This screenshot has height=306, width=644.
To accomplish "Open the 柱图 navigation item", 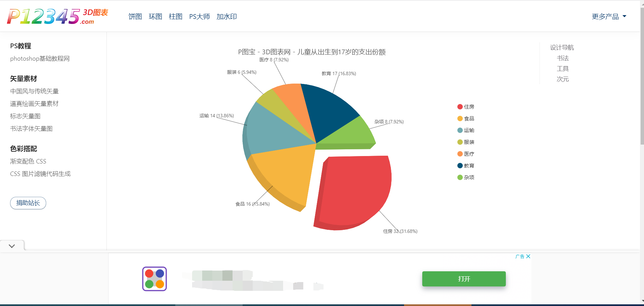I will [175, 17].
